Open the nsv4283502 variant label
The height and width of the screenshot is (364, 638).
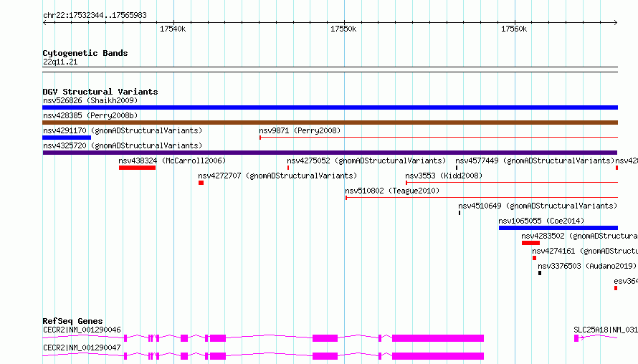(580, 236)
